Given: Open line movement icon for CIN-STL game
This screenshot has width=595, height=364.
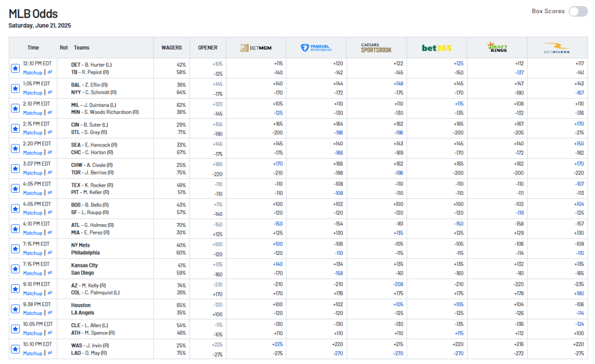Looking at the screenshot, I should click(x=50, y=133).
